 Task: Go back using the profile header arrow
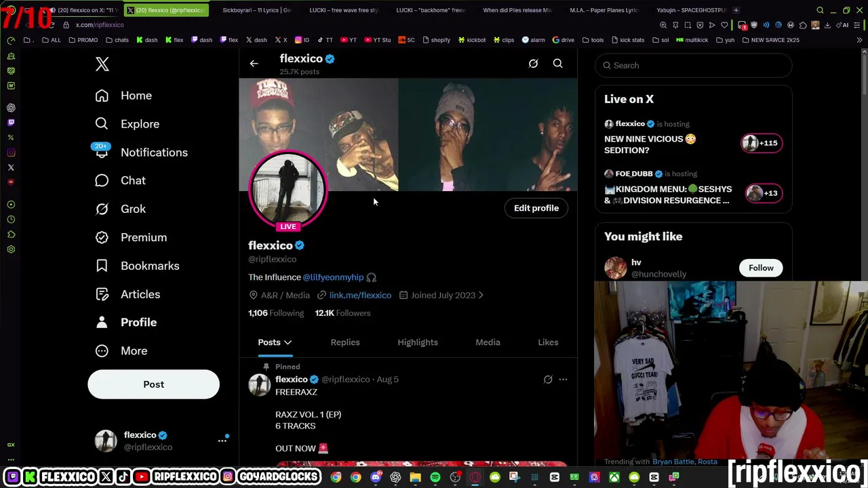pos(254,64)
